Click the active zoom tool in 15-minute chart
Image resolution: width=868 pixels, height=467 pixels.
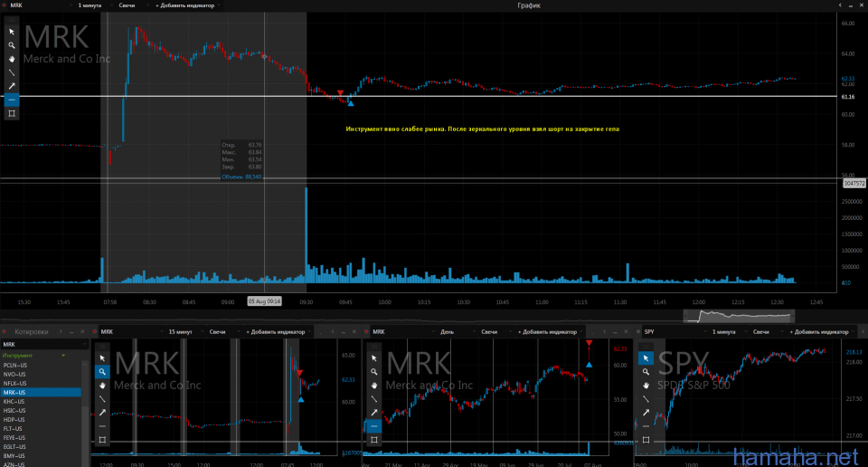tap(102, 372)
